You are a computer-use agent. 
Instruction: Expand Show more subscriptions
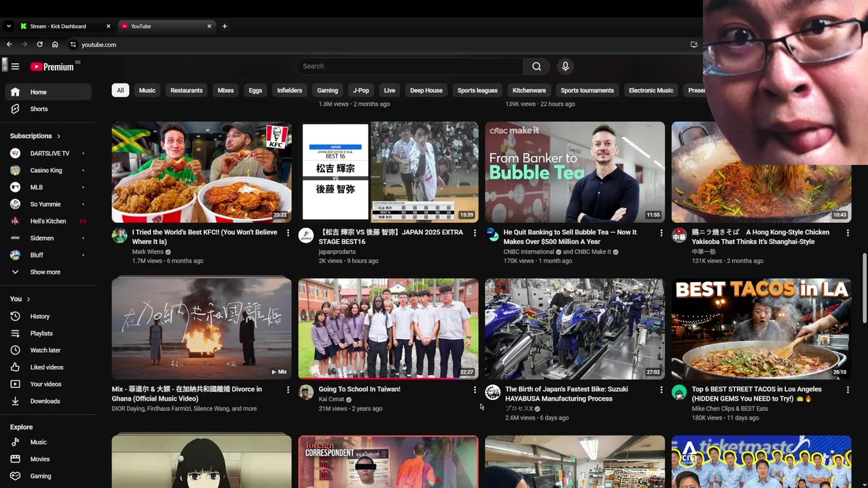[47, 272]
